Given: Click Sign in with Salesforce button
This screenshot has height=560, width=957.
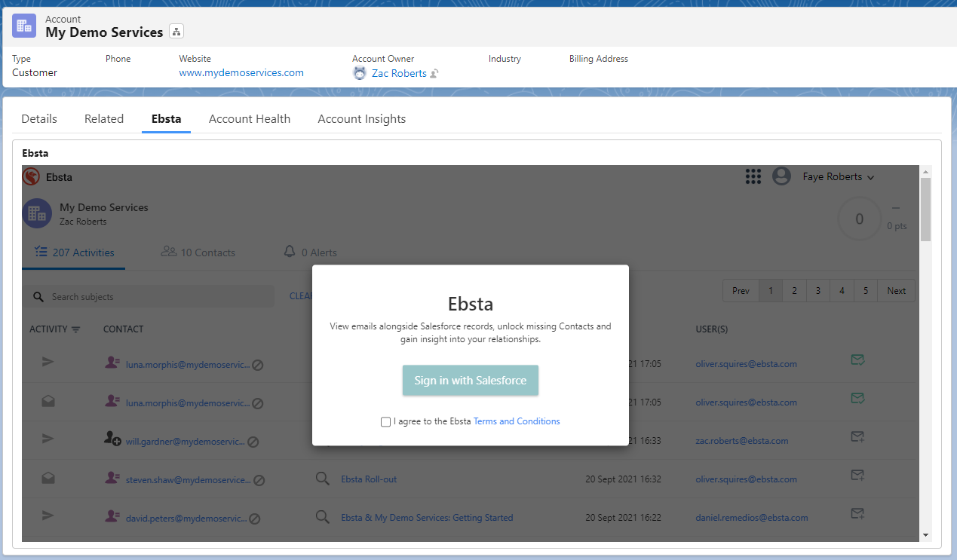Looking at the screenshot, I should (x=470, y=381).
